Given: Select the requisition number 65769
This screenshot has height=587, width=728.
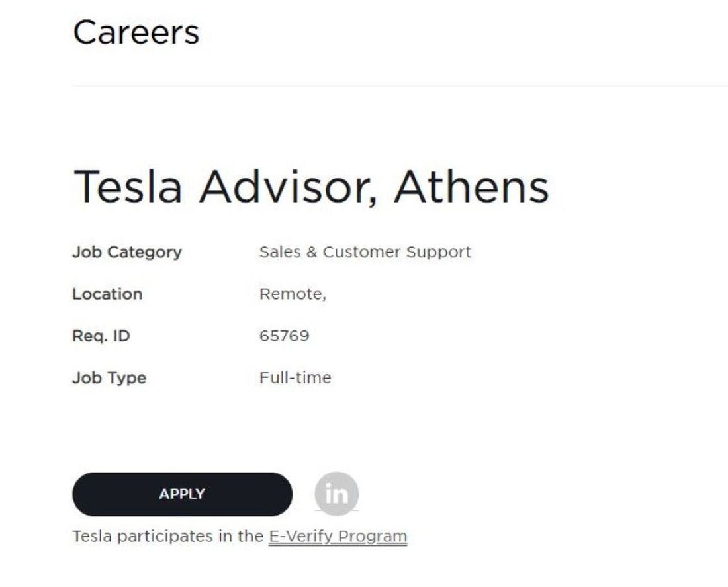Looking at the screenshot, I should pyautogui.click(x=284, y=336).
